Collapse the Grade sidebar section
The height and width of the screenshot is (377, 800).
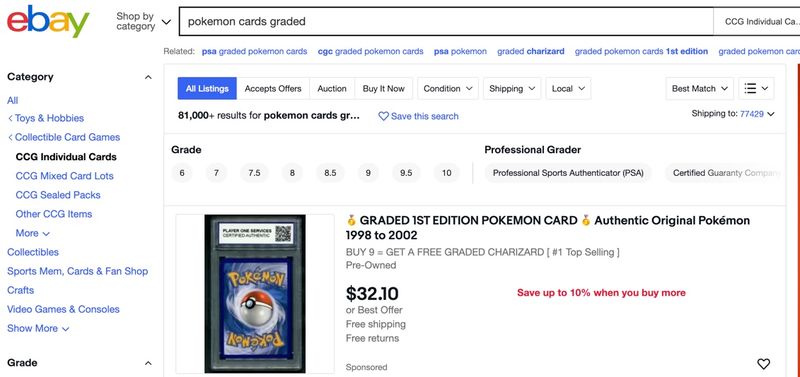click(x=148, y=363)
